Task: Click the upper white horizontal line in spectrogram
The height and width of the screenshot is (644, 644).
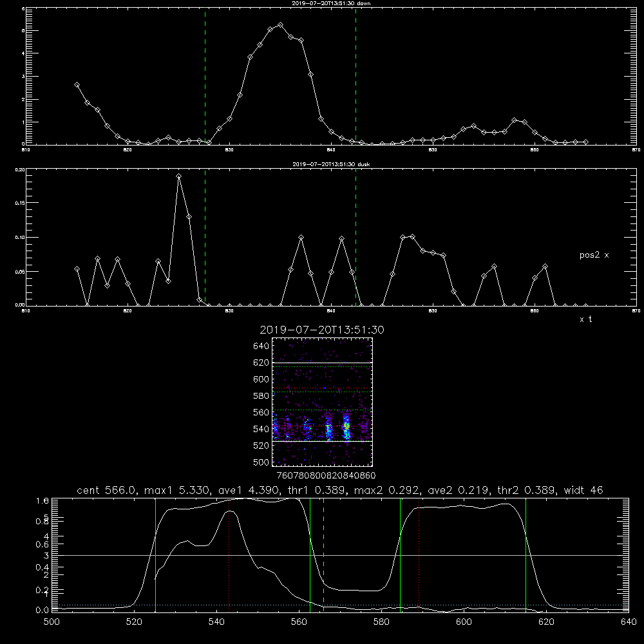Action: (322, 363)
